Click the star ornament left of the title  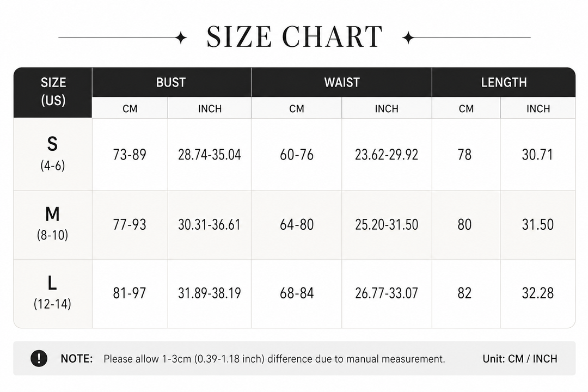(181, 38)
